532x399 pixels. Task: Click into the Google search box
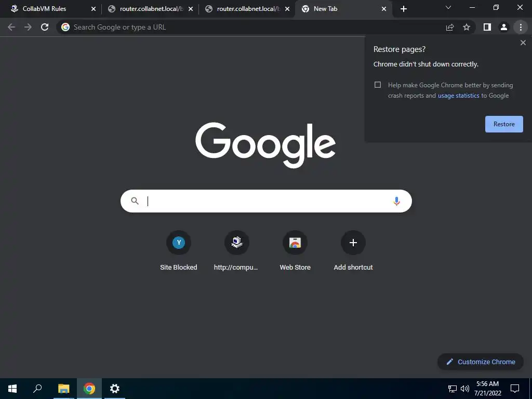click(266, 201)
